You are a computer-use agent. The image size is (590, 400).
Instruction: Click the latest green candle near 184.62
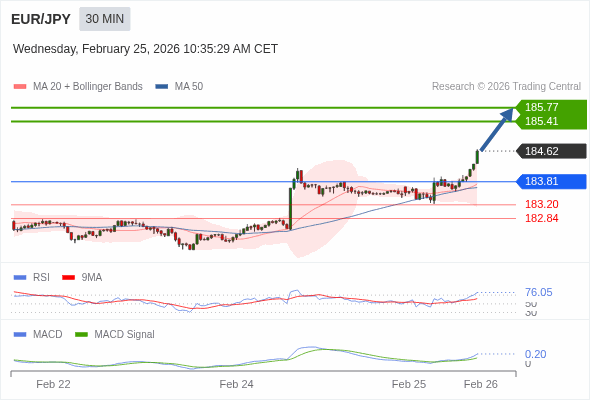(477, 157)
